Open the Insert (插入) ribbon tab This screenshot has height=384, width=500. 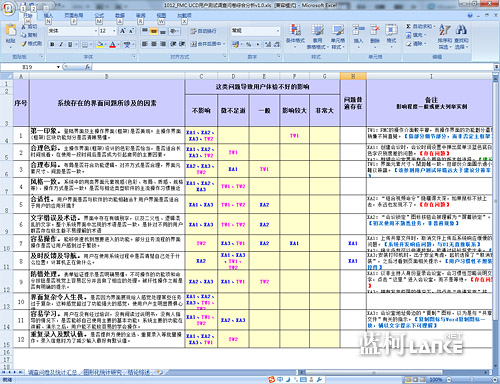click(48, 16)
